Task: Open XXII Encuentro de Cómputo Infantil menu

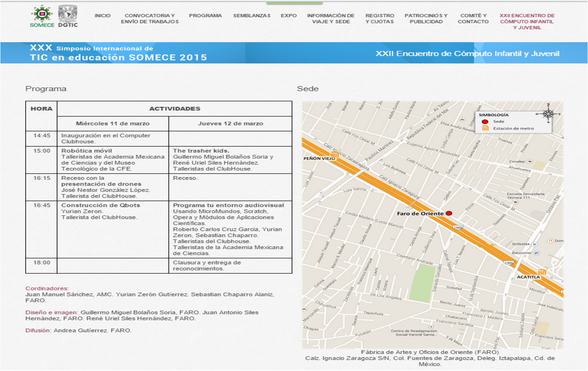Action: coord(527,21)
